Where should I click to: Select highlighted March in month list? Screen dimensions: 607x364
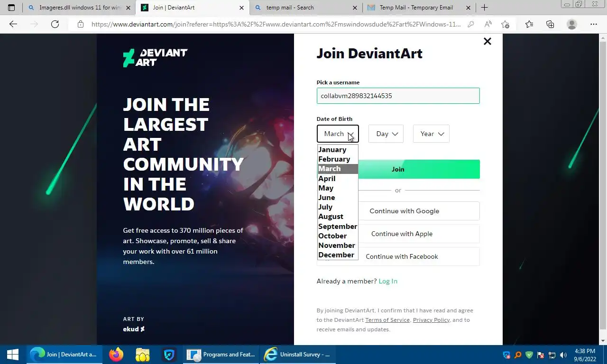point(338,169)
